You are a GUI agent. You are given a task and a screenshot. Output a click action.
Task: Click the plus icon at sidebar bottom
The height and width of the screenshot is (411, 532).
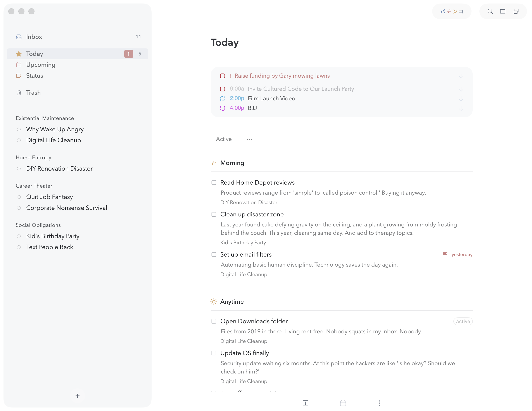point(78,396)
